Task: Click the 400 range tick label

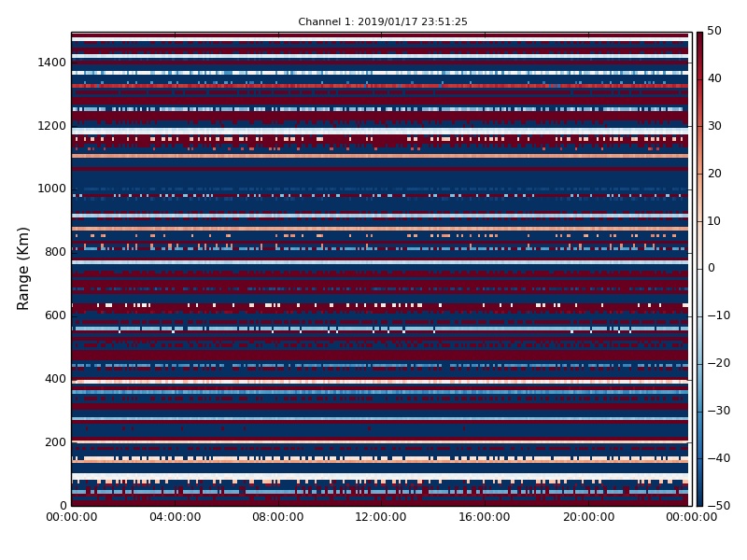Action: click(x=55, y=379)
